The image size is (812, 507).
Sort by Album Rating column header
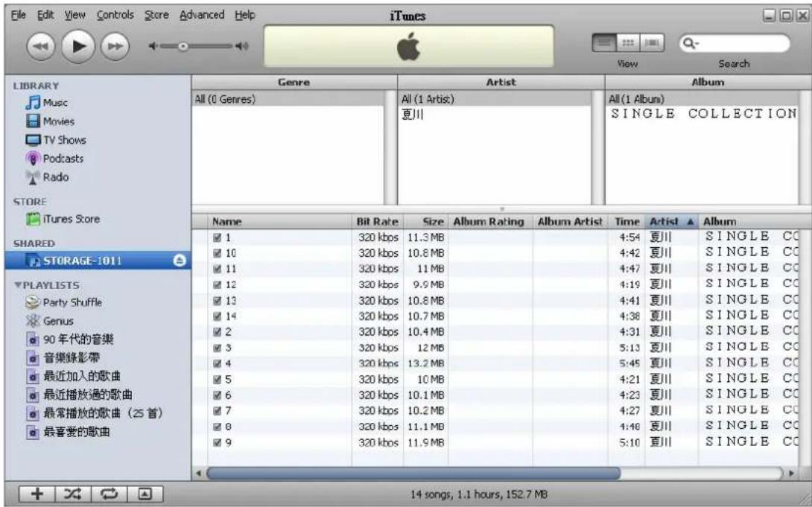490,221
